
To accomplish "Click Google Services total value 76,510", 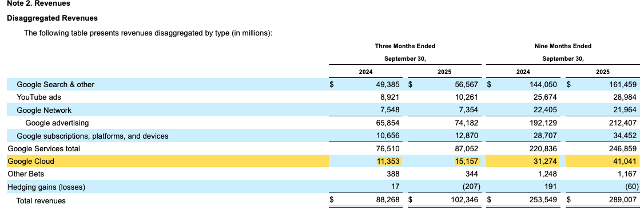I will [388, 148].
